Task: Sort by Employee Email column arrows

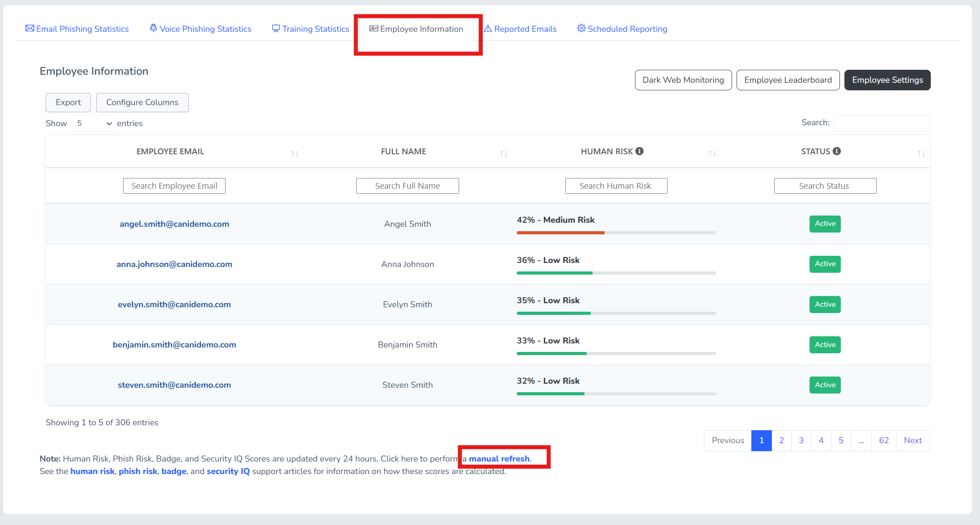Action: coord(295,153)
